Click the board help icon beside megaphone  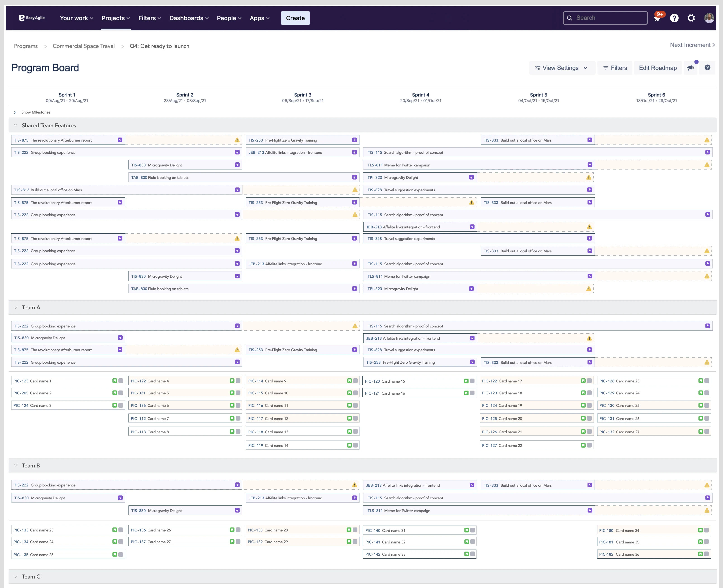707,68
